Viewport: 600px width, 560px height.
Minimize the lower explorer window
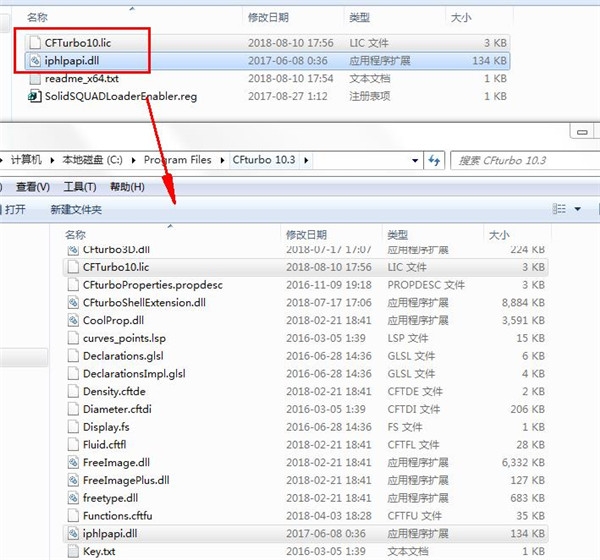click(x=582, y=132)
